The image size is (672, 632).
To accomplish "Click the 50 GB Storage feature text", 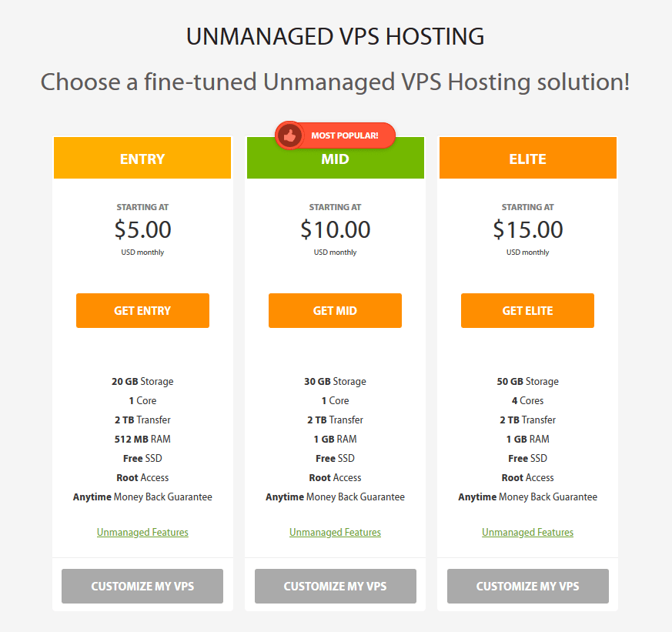I will pyautogui.click(x=527, y=381).
